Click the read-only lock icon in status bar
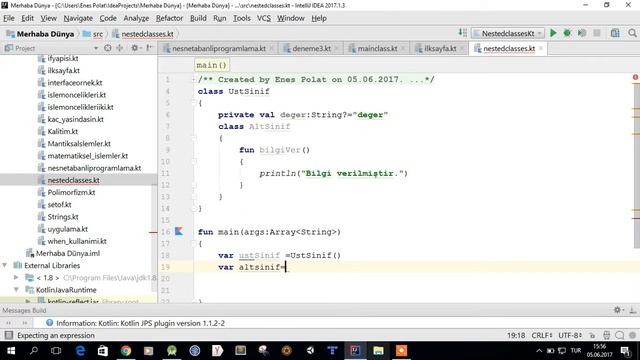This screenshot has width=640, height=360. click(x=591, y=336)
